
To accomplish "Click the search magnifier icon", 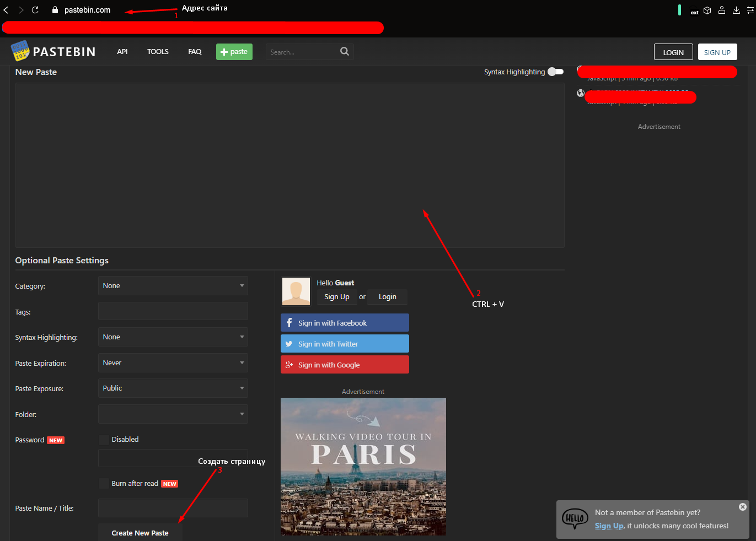I will coord(345,51).
